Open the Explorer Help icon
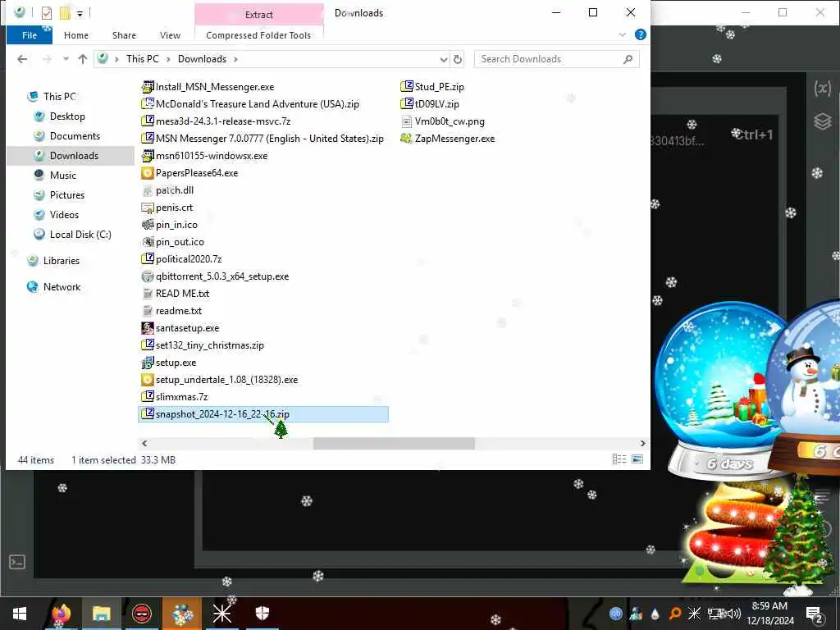 pyautogui.click(x=640, y=34)
